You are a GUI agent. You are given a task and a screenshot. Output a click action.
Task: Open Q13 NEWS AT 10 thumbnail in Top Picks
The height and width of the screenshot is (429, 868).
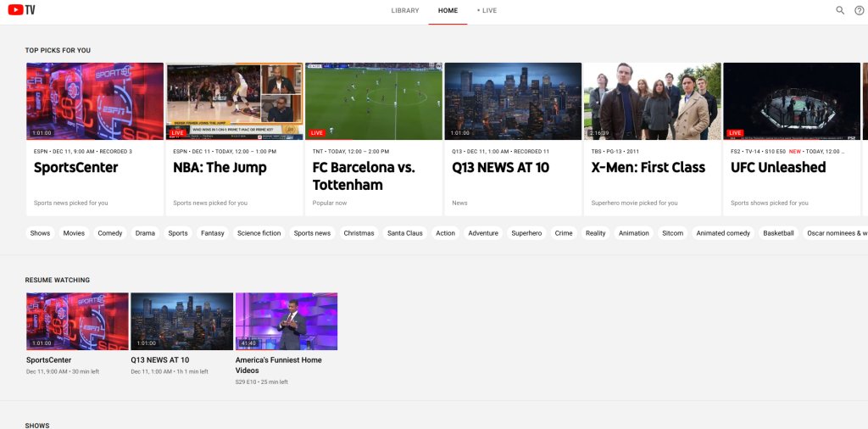pyautogui.click(x=513, y=101)
